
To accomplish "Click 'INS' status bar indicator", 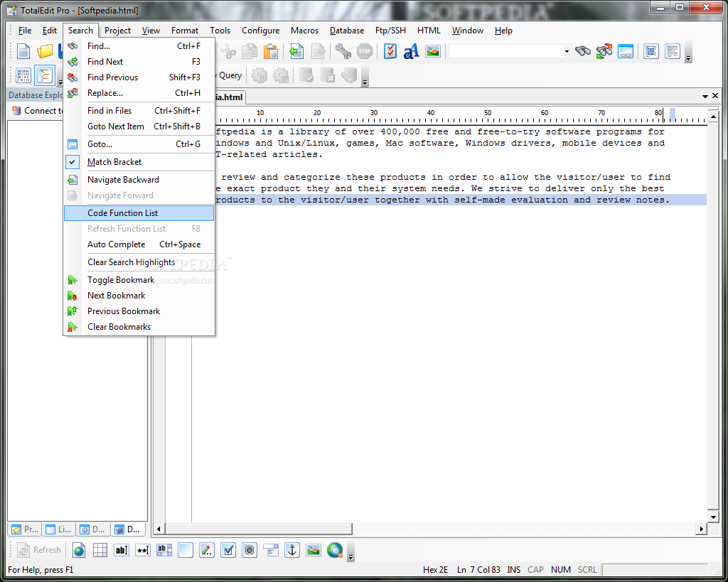I will [x=513, y=569].
